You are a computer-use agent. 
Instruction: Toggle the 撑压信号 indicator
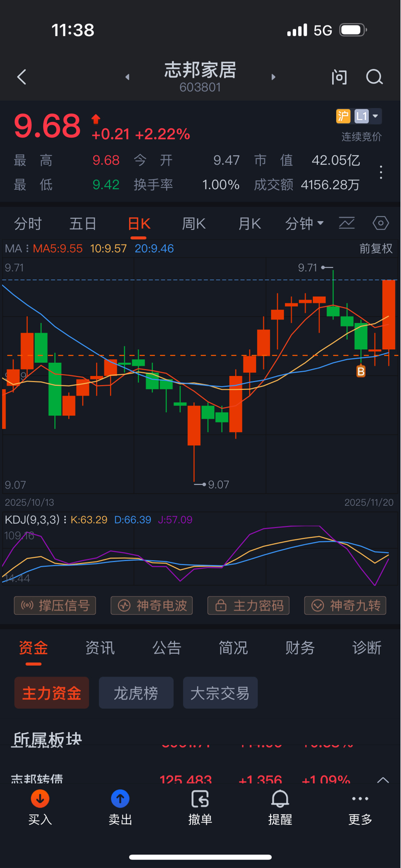coord(55,605)
